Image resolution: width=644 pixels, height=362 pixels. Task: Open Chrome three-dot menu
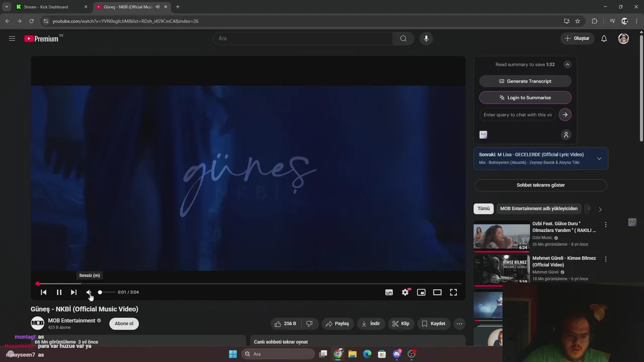(x=637, y=21)
